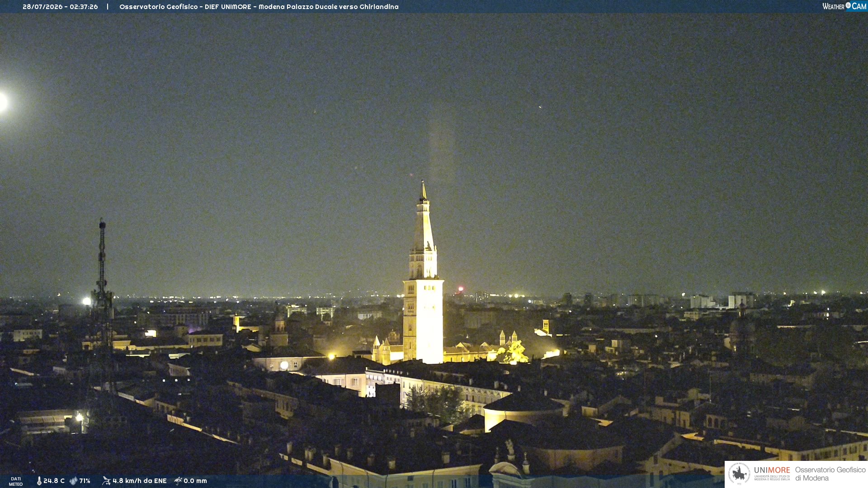868x488 pixels.
Task: Click the 71% humidity value
Action: click(x=85, y=481)
